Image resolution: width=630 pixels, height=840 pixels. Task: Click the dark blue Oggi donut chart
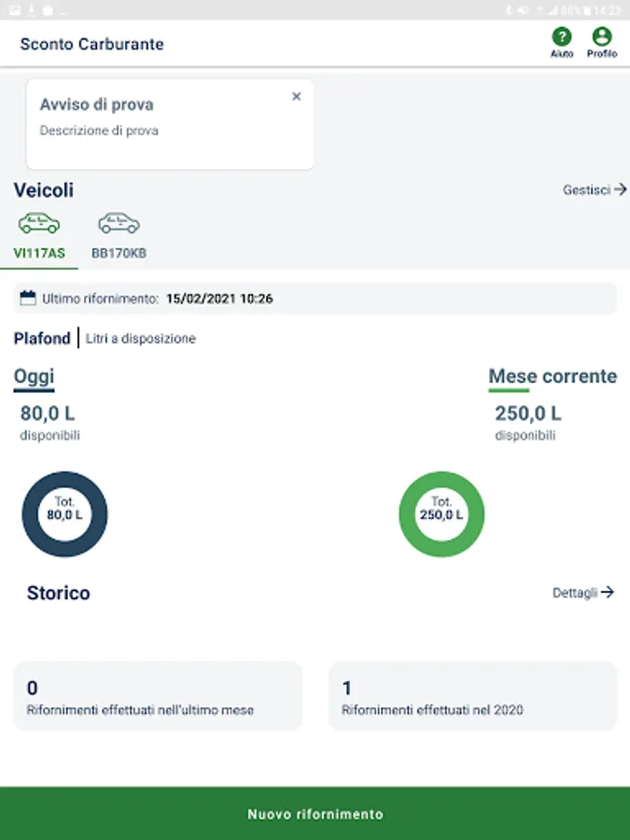pyautogui.click(x=64, y=514)
